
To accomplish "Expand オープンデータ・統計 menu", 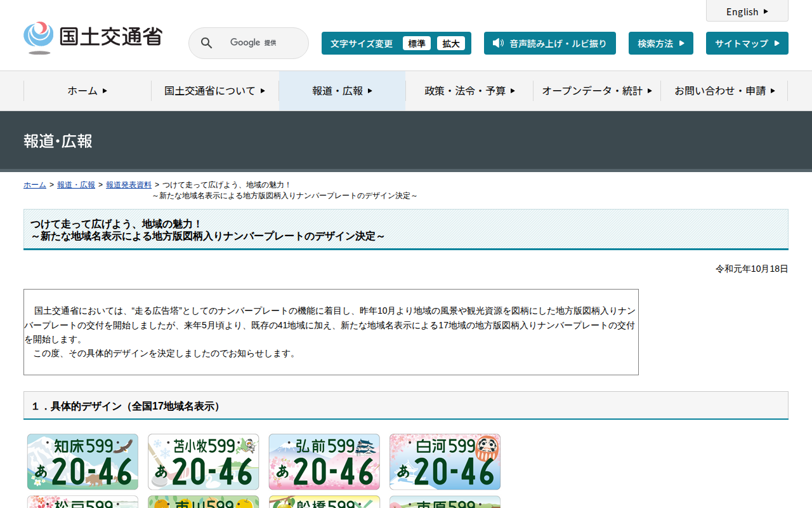I will click(596, 91).
